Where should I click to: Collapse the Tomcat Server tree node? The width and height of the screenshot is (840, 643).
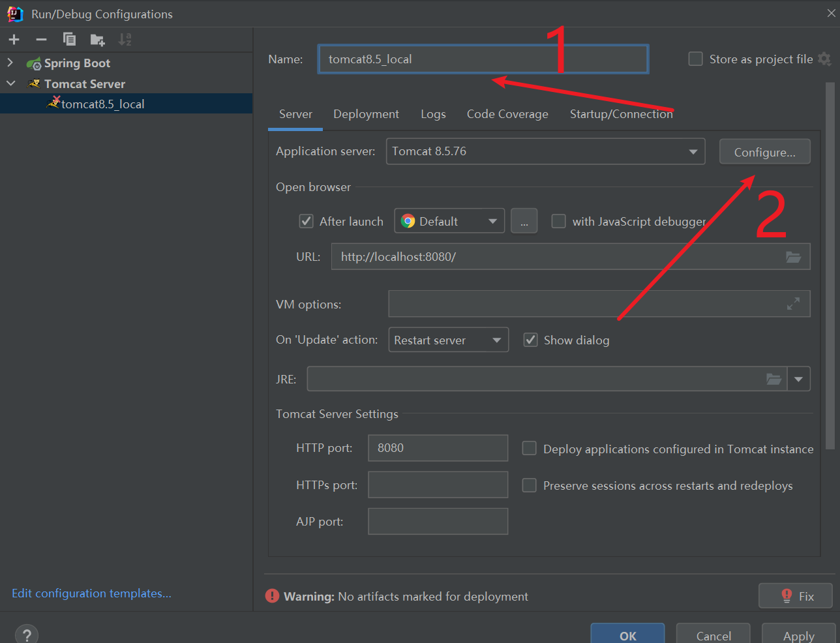pyautogui.click(x=10, y=83)
